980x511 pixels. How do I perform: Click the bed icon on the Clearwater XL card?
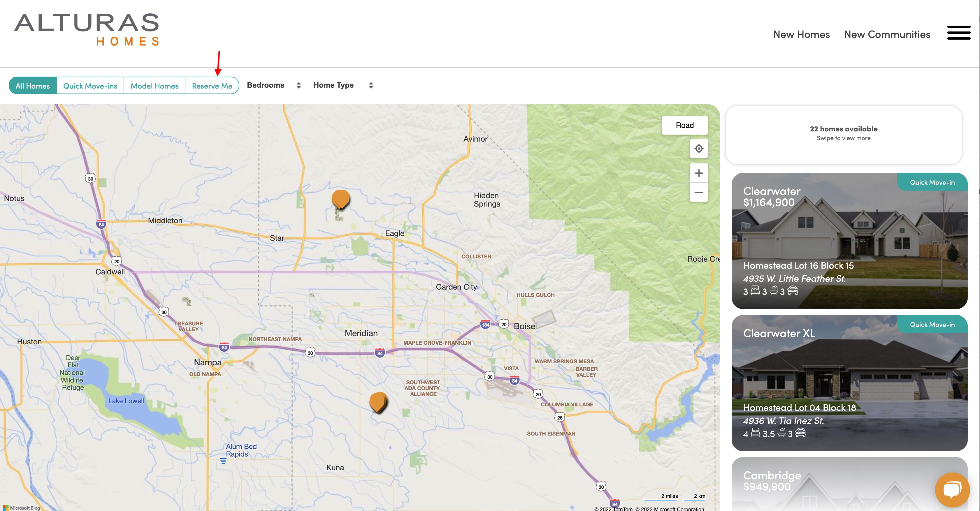pyautogui.click(x=756, y=433)
